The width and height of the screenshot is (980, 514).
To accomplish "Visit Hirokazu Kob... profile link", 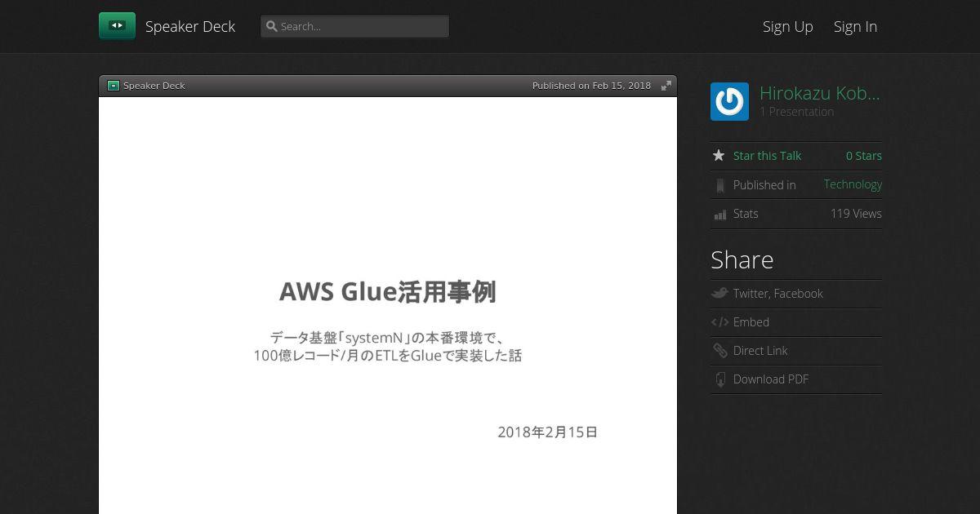I will coord(820,93).
